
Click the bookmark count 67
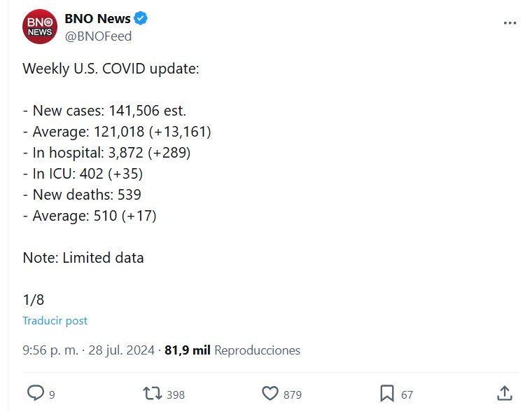(x=407, y=395)
